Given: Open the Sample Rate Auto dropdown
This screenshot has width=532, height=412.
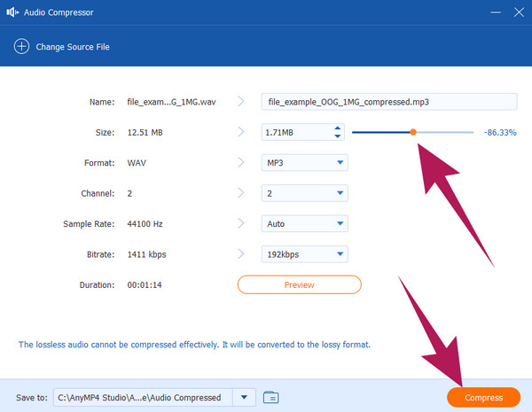Looking at the screenshot, I should pyautogui.click(x=305, y=224).
